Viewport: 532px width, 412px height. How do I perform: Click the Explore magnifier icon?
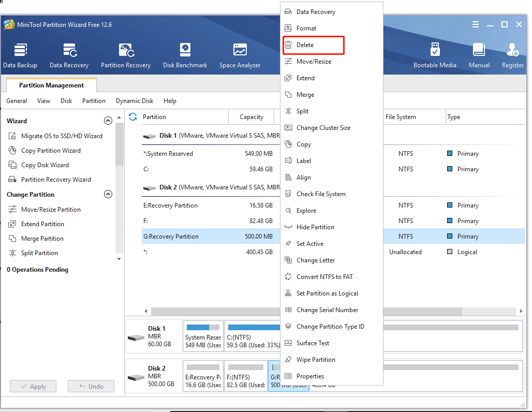pos(288,211)
